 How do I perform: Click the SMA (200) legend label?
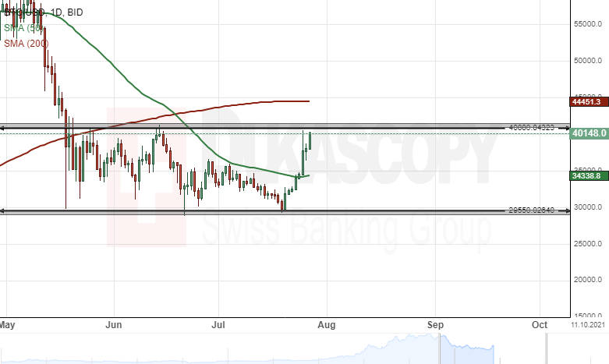[27, 44]
